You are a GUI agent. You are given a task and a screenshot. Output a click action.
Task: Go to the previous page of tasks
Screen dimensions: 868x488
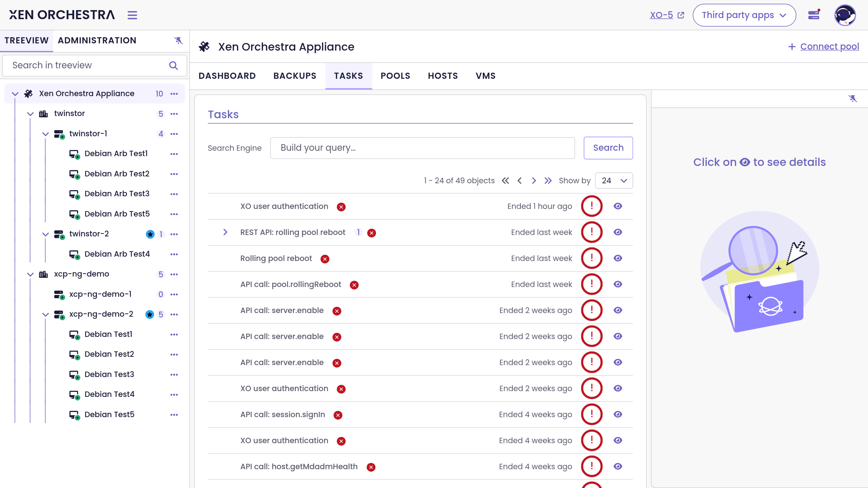coord(520,181)
